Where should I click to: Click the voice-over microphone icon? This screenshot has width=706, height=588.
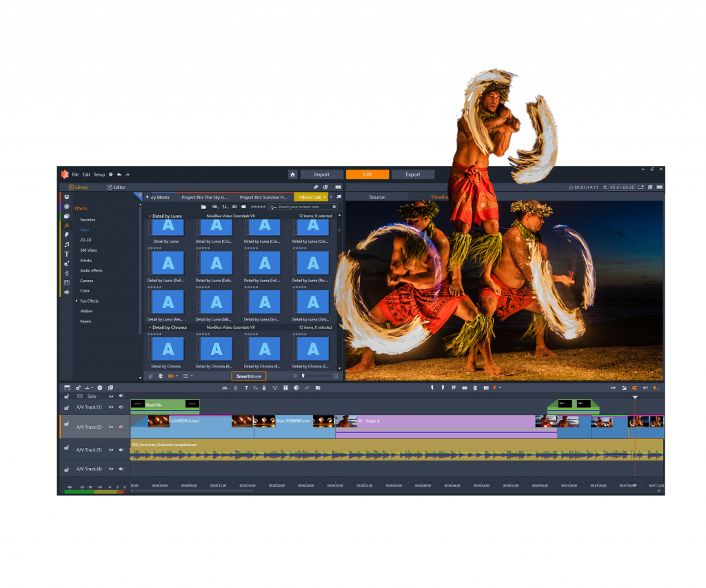tap(265, 388)
